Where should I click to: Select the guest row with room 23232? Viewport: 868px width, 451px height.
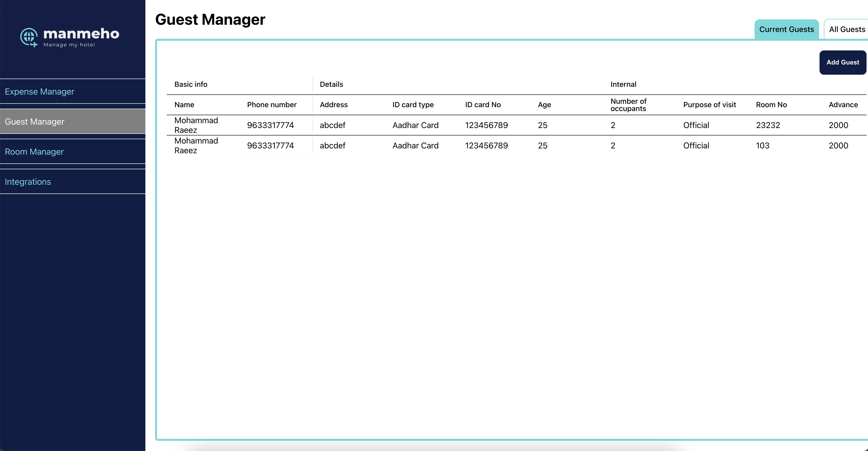pos(768,125)
